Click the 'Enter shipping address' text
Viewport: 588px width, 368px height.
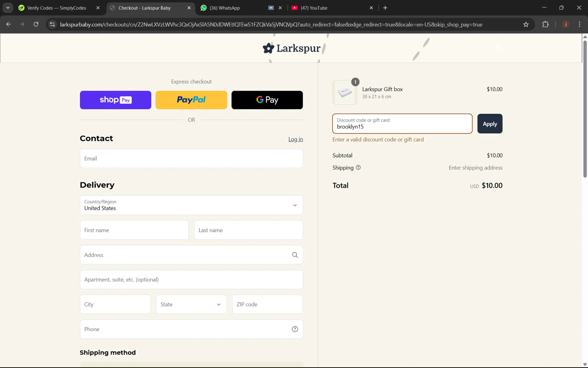[475, 168]
